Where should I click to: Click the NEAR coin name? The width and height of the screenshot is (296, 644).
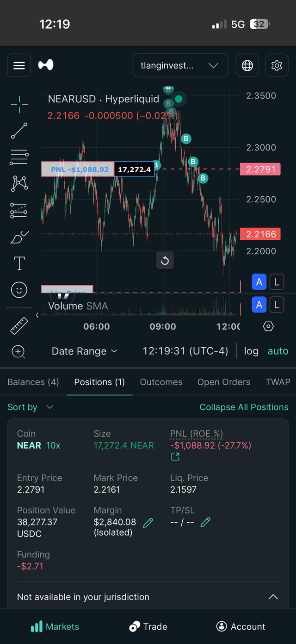coord(29,445)
